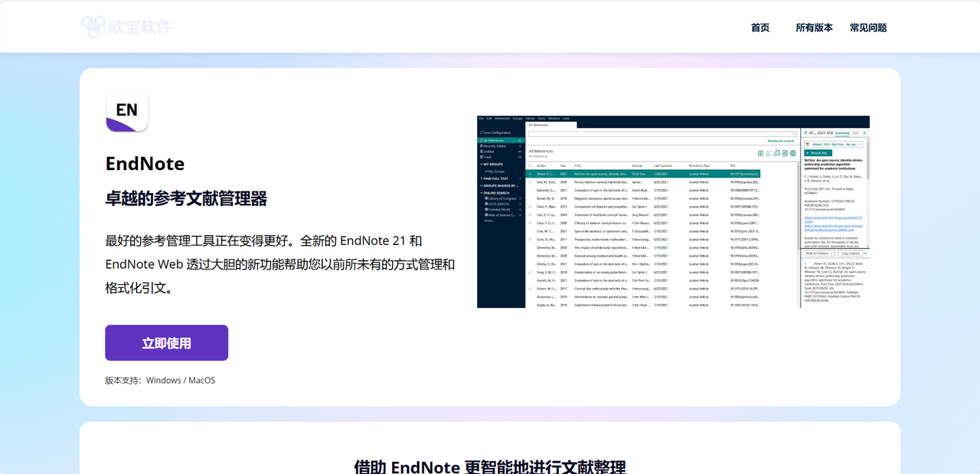The height and width of the screenshot is (474, 980).
Task: Click the 立即使用 button
Action: pyautogui.click(x=167, y=343)
